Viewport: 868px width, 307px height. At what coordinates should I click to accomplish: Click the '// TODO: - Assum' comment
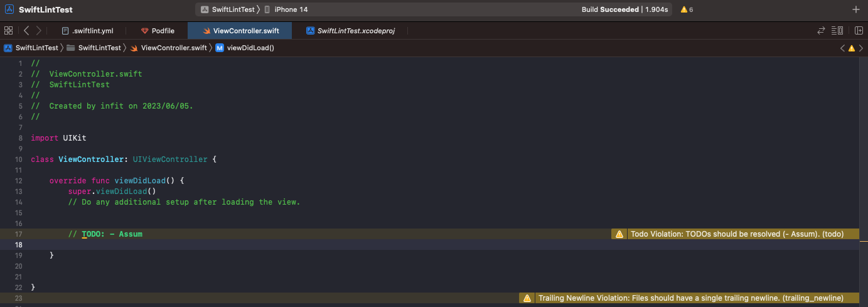point(105,234)
